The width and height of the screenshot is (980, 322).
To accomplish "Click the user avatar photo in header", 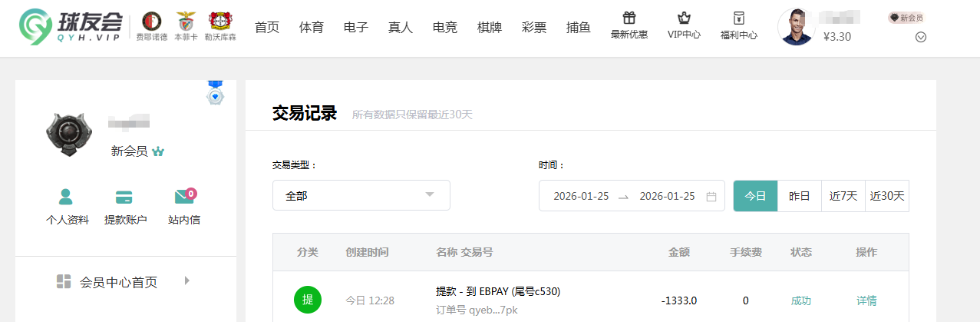I will tap(797, 27).
